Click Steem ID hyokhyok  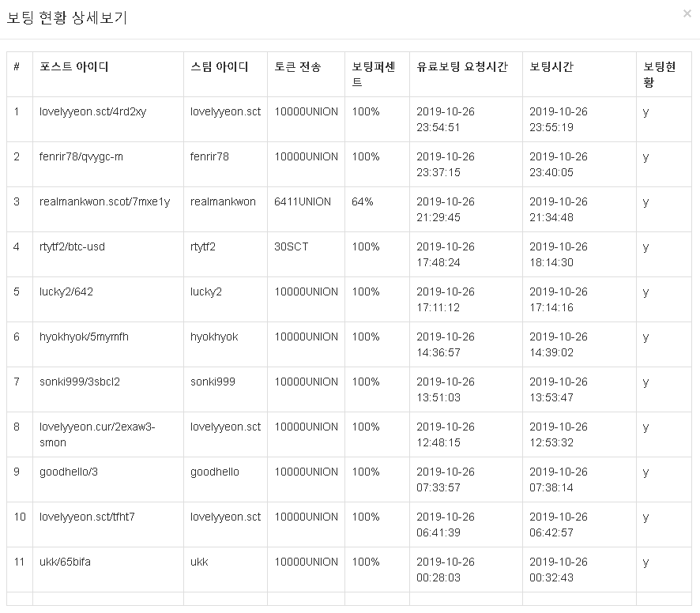214,337
